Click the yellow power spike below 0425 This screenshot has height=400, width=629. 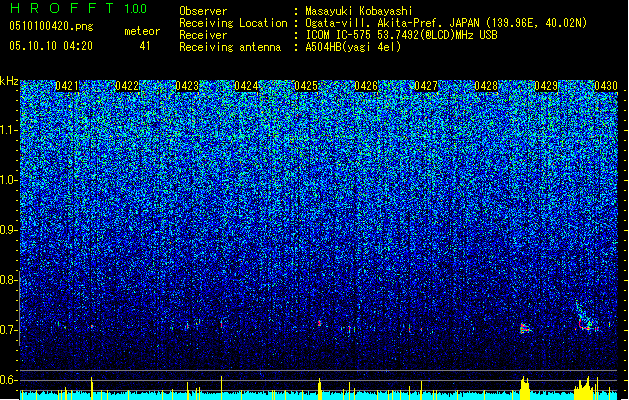click(x=319, y=389)
